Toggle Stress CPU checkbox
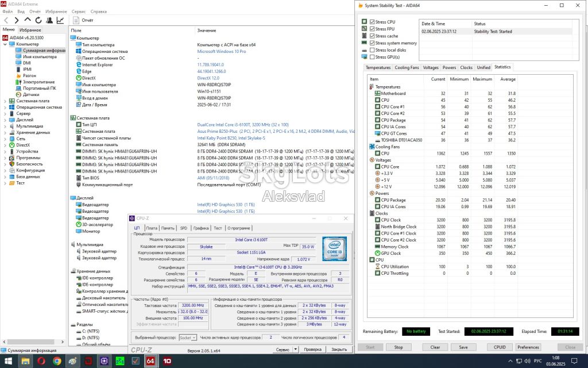Screen dimensions: 588x368 372,22
